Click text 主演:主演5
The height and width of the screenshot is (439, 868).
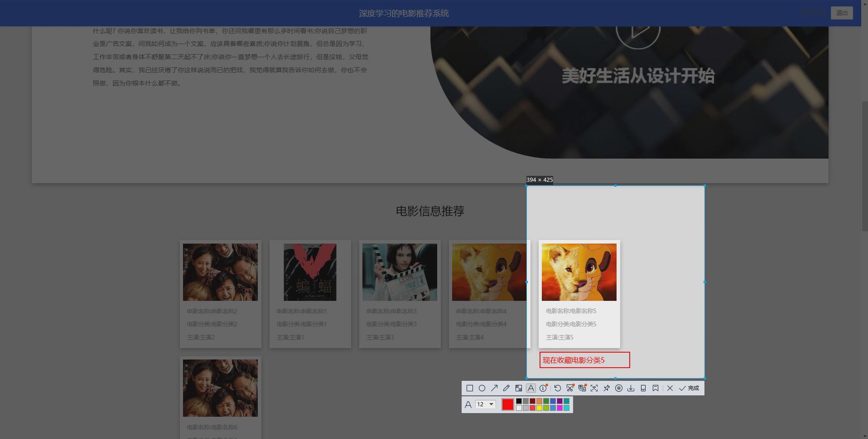coord(559,337)
